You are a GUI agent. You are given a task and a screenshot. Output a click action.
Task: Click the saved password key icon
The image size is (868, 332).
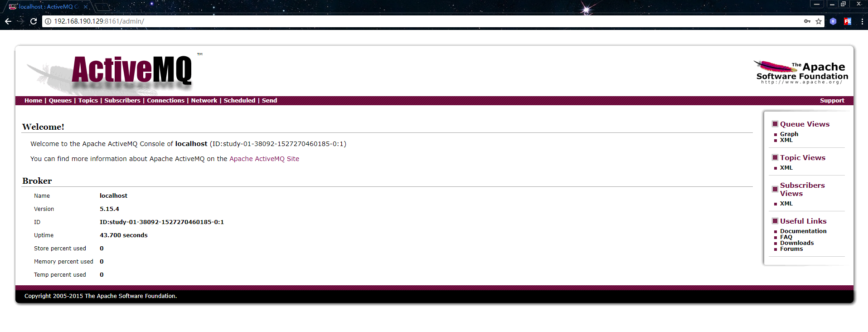click(x=807, y=21)
